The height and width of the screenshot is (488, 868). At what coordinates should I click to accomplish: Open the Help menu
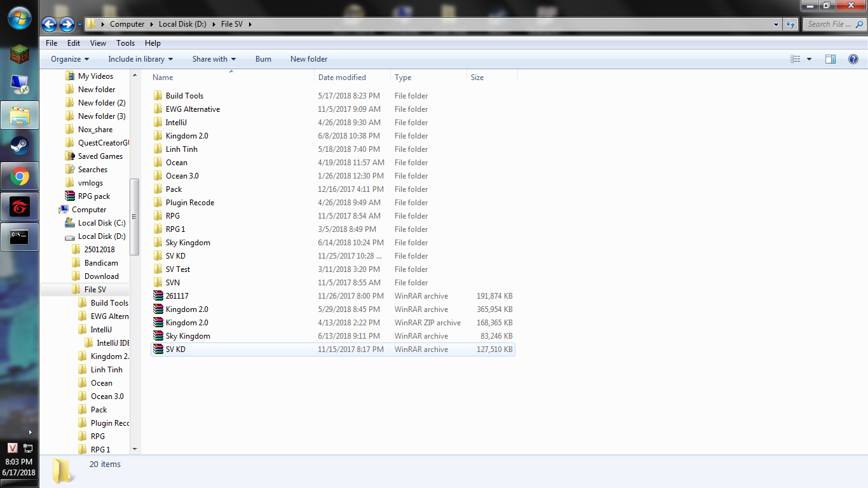[153, 43]
